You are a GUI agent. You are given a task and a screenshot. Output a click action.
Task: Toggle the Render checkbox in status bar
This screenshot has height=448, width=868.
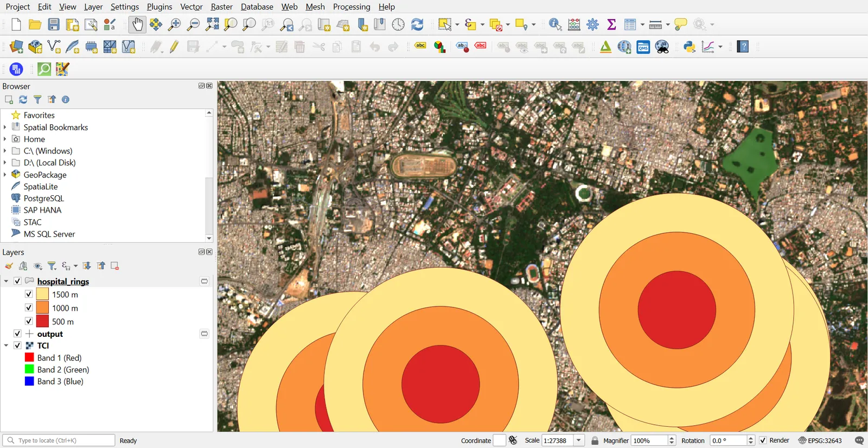pyautogui.click(x=763, y=440)
